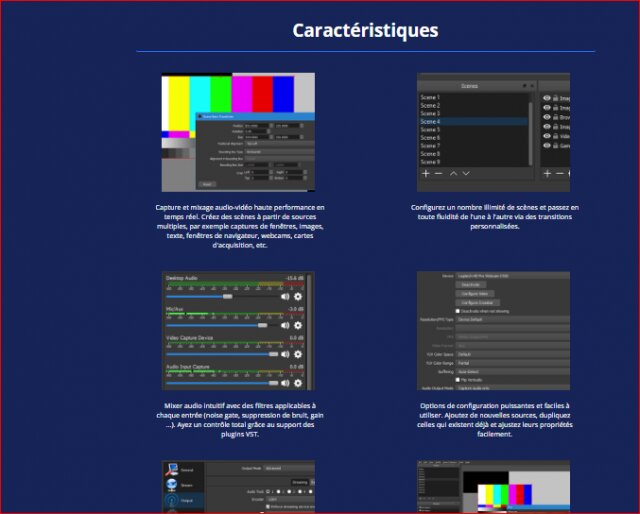Open Mic/Aux gear settings icon
Image resolution: width=640 pixels, height=514 pixels.
298,325
